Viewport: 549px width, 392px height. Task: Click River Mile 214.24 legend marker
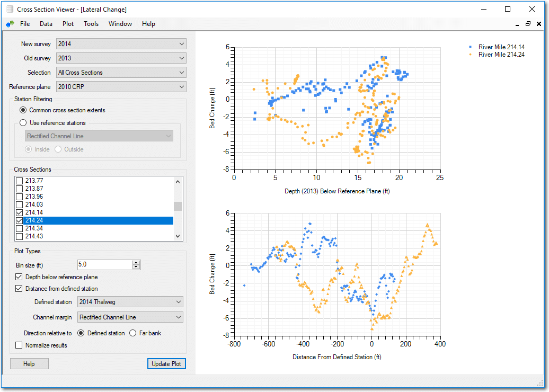pyautogui.click(x=471, y=55)
